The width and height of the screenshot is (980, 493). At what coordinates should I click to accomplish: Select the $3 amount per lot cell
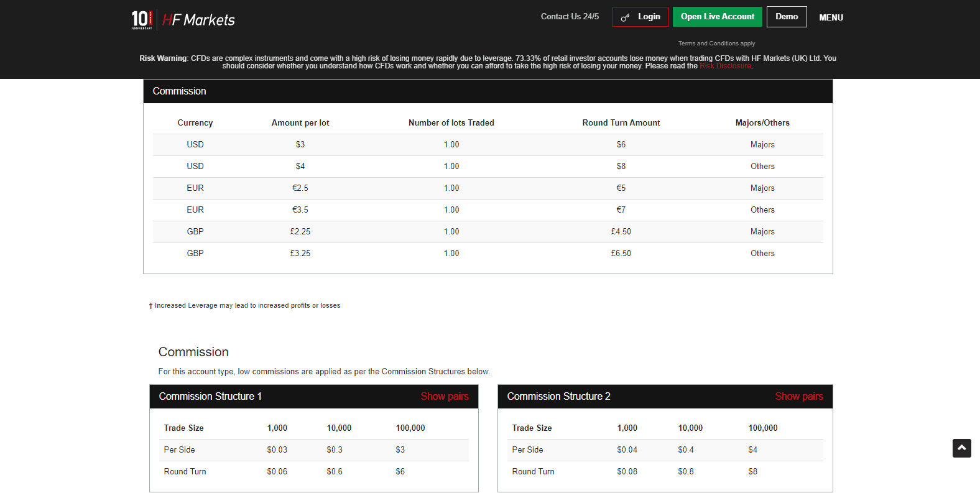300,145
